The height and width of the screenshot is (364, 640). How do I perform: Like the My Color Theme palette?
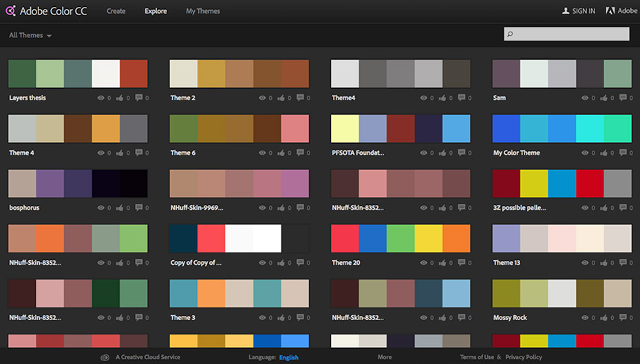(604, 153)
